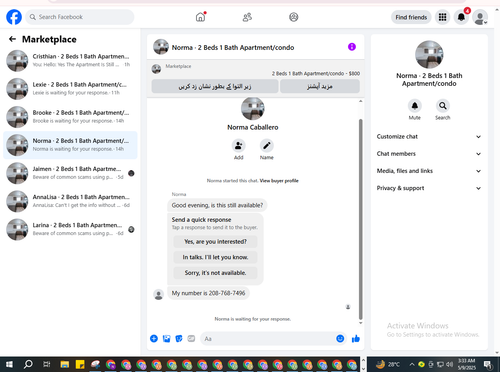Search in the conversation with the magnifier icon
Viewport: 500px width, 372px height.
pyautogui.click(x=443, y=106)
